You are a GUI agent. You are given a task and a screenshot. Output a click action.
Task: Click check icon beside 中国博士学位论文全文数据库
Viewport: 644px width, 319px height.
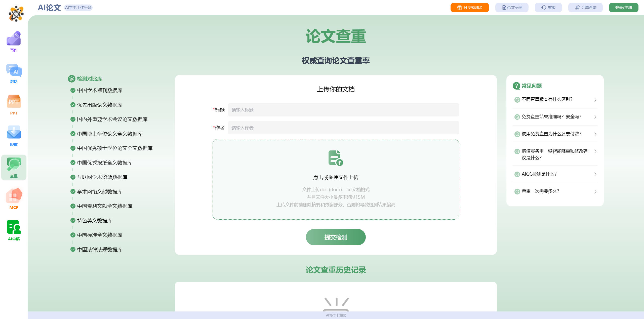click(73, 134)
